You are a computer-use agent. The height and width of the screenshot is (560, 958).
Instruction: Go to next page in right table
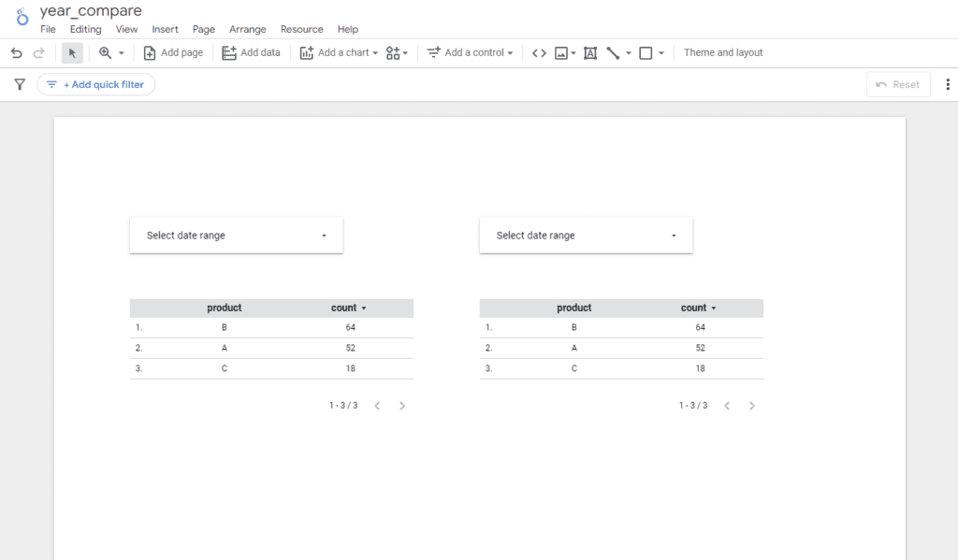752,406
